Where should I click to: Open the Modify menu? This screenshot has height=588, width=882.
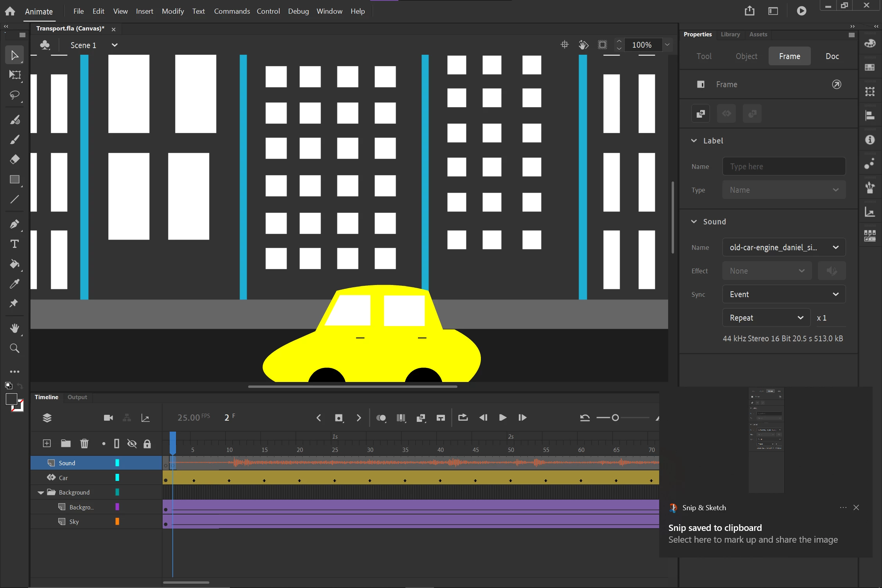click(172, 11)
